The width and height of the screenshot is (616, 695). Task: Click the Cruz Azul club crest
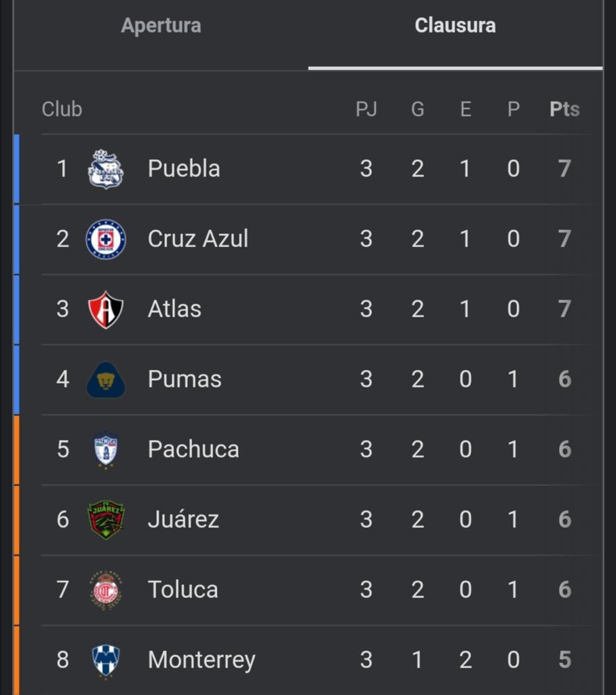tap(106, 239)
